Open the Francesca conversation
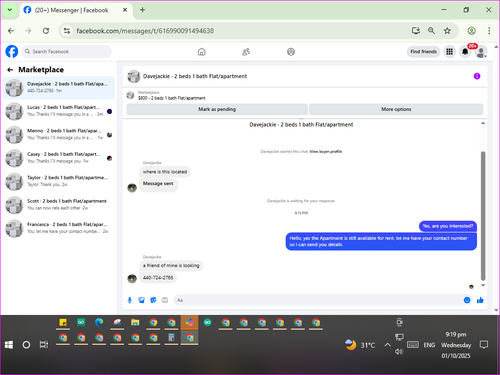The width and height of the screenshot is (500, 375). [x=59, y=228]
